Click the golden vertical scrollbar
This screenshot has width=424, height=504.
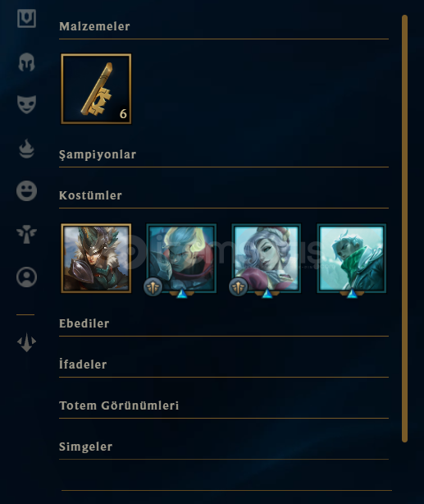click(405, 228)
